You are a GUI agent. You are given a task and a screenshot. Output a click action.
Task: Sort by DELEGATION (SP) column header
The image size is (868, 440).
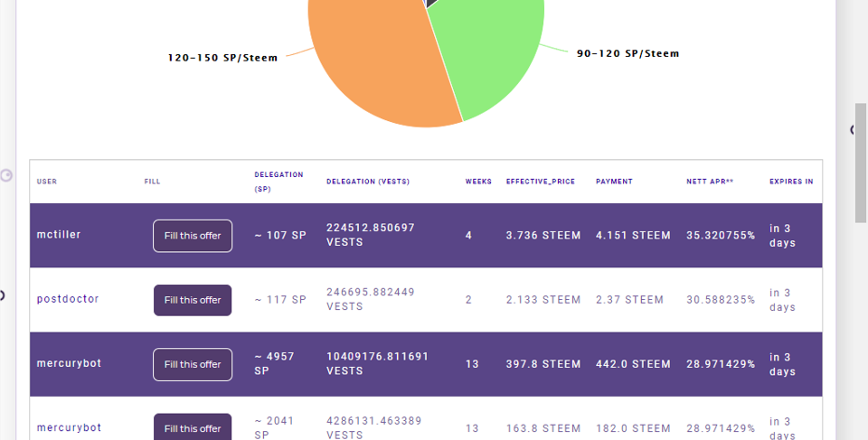(278, 182)
